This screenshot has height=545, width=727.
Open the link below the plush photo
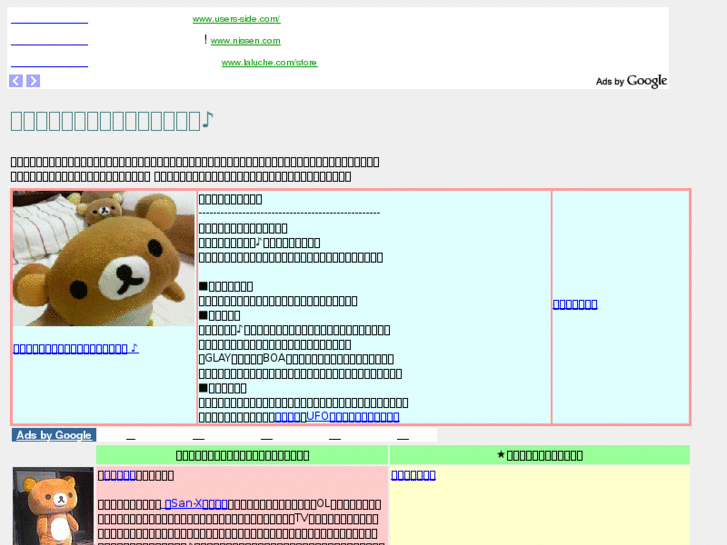(x=76, y=348)
